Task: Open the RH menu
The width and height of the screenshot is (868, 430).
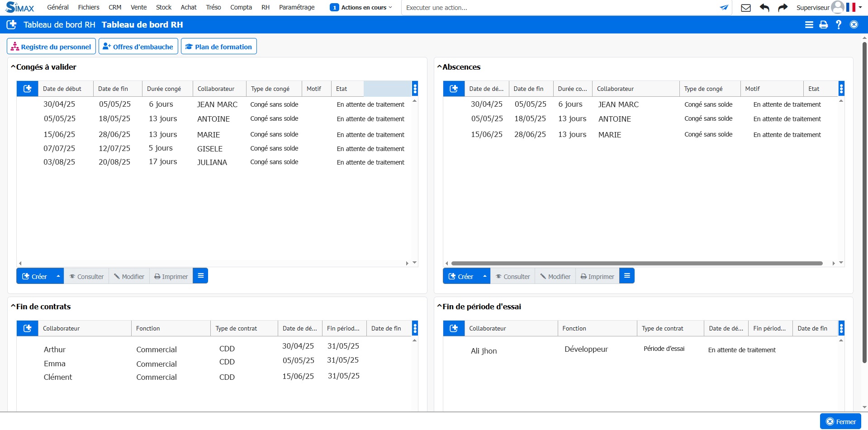Action: 266,7
